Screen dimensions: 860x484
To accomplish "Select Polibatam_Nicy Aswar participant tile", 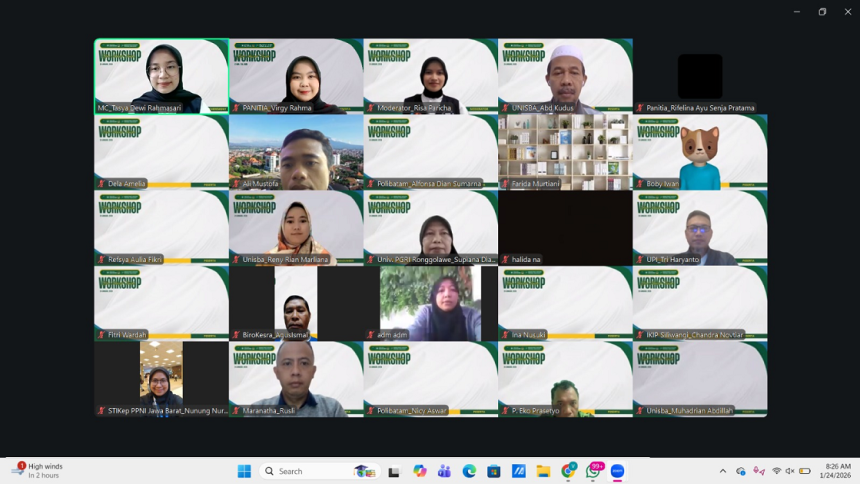I will 431,379.
